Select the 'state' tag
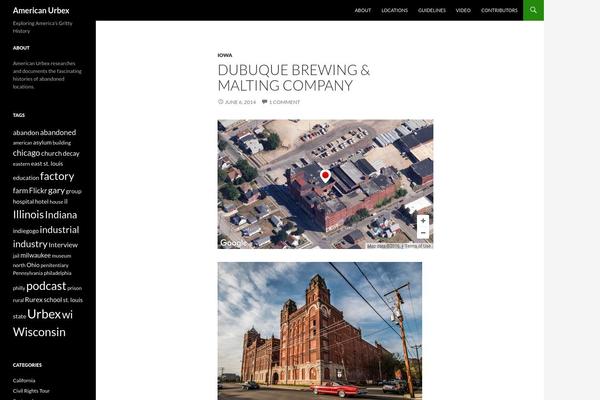The image size is (600, 400). point(19,317)
